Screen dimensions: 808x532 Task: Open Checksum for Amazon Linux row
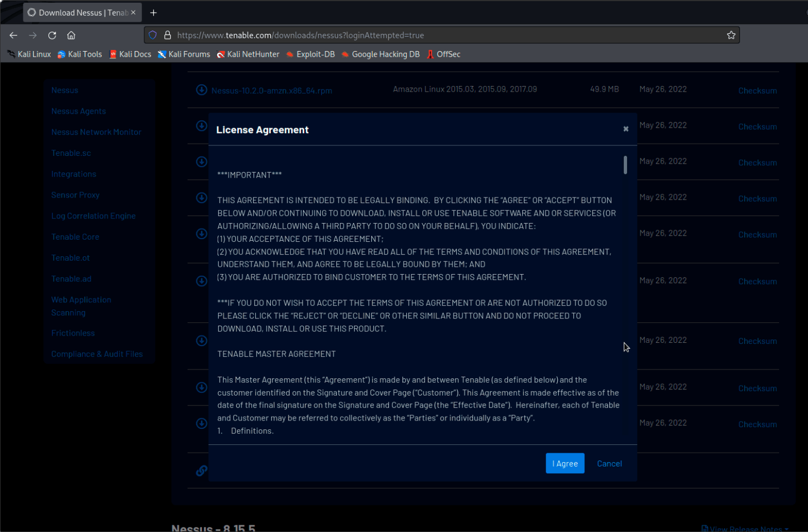click(757, 90)
